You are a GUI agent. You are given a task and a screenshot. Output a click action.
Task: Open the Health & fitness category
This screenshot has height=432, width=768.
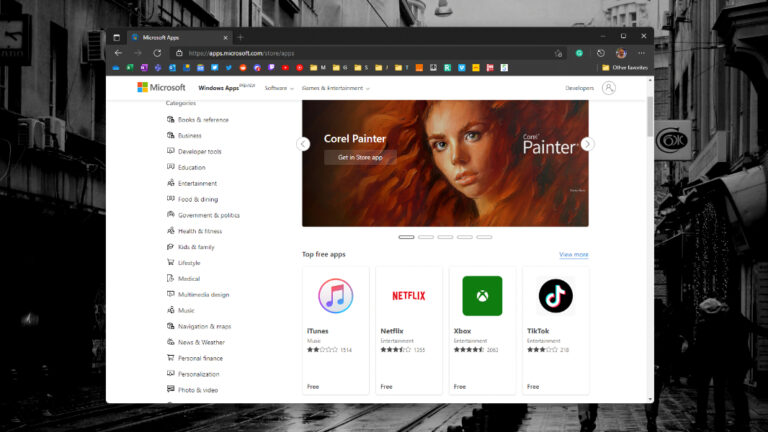tap(194, 231)
